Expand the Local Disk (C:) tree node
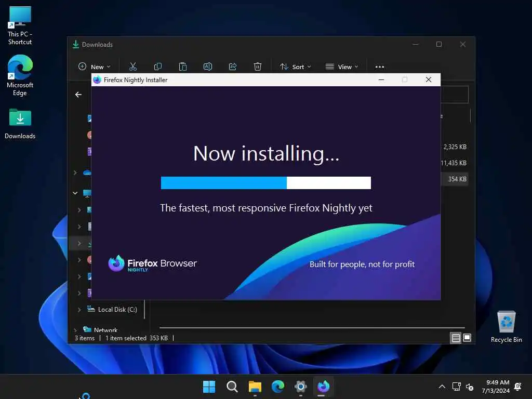The width and height of the screenshot is (532, 399). (x=79, y=310)
